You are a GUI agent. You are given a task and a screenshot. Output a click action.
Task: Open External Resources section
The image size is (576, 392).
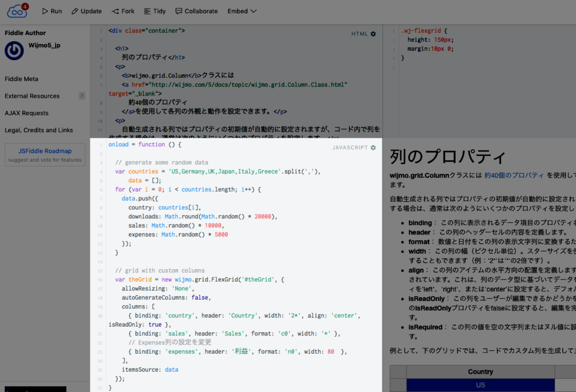32,96
